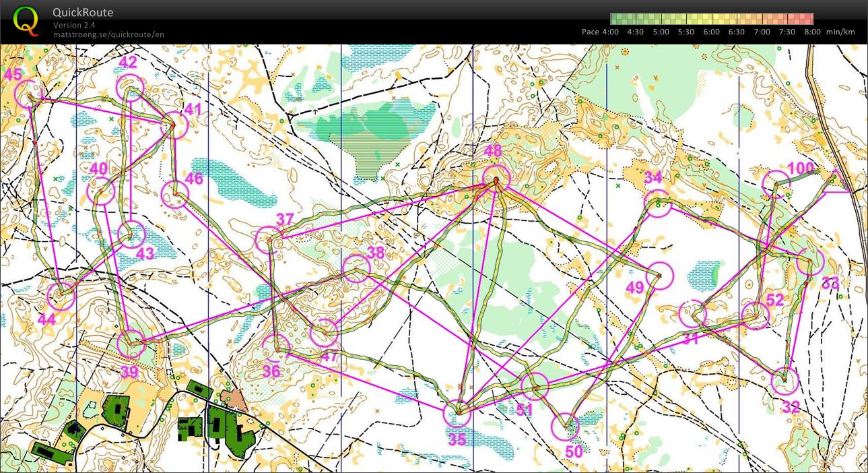The height and width of the screenshot is (473, 868).
Task: Select control circle 35 on the map
Action: (458, 412)
